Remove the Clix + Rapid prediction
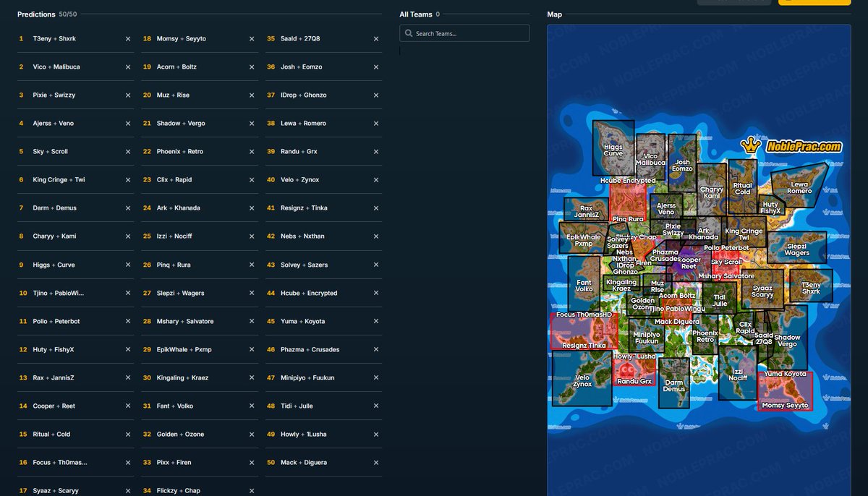Image resolution: width=868 pixels, height=496 pixels. pos(252,180)
